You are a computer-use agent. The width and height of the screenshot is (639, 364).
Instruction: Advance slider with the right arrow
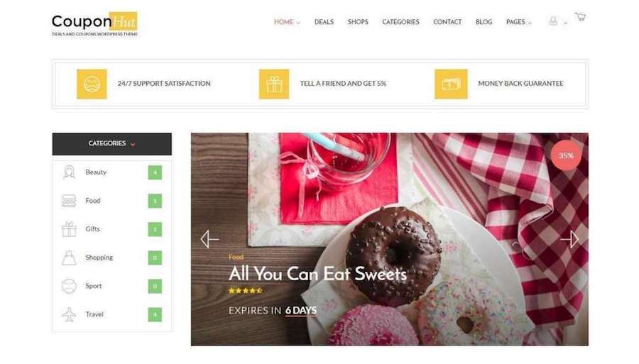tap(569, 239)
